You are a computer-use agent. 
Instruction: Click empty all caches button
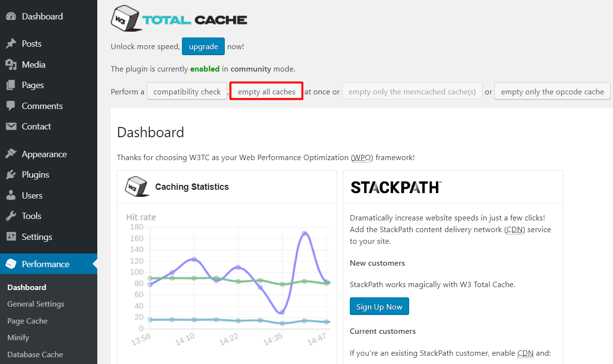tap(267, 91)
